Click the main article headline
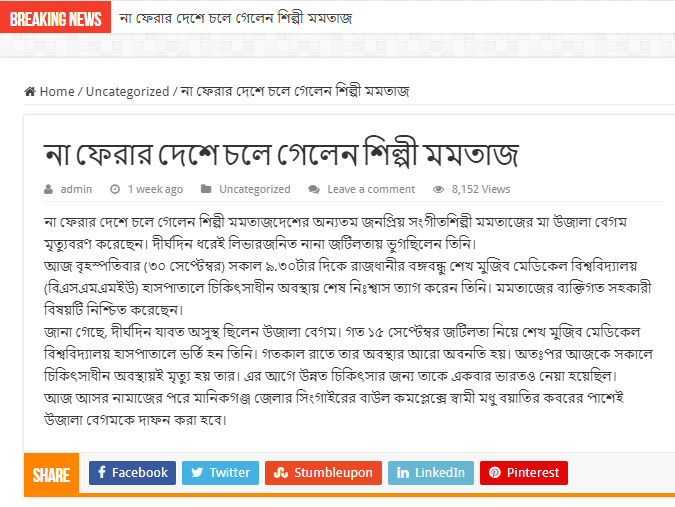This screenshot has height=507, width=675. click(x=281, y=154)
